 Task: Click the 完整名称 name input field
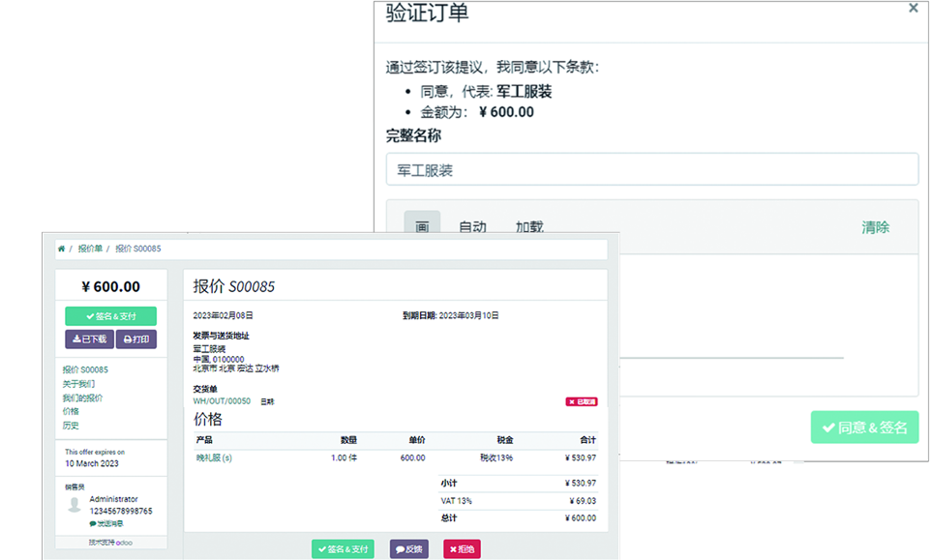tap(651, 169)
